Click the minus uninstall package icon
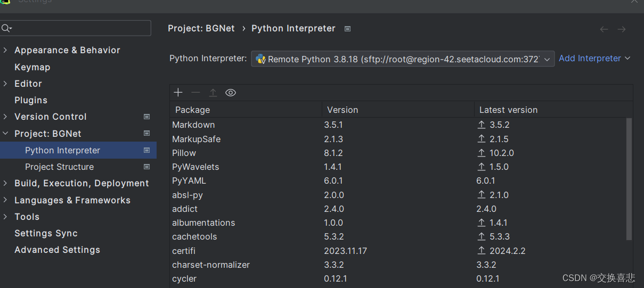The image size is (644, 288). coord(195,93)
